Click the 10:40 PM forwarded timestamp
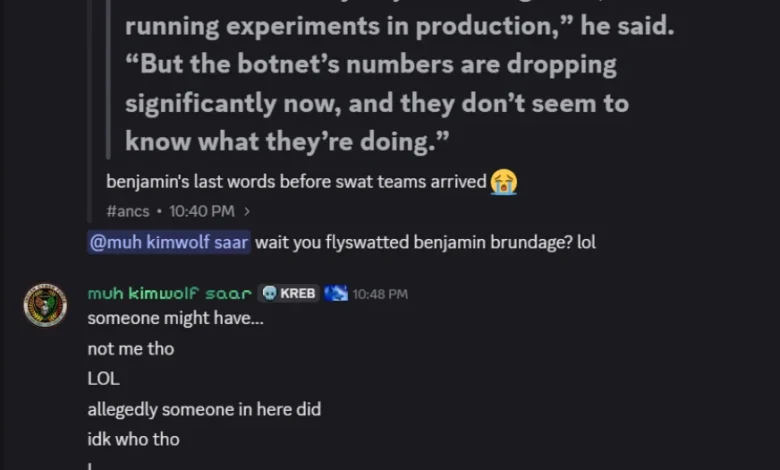The image size is (780, 470). [x=202, y=211]
